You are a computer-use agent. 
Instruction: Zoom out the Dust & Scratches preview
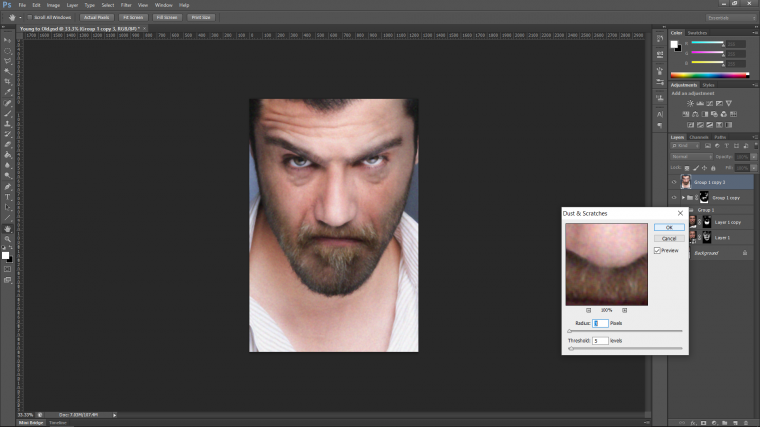coord(588,310)
